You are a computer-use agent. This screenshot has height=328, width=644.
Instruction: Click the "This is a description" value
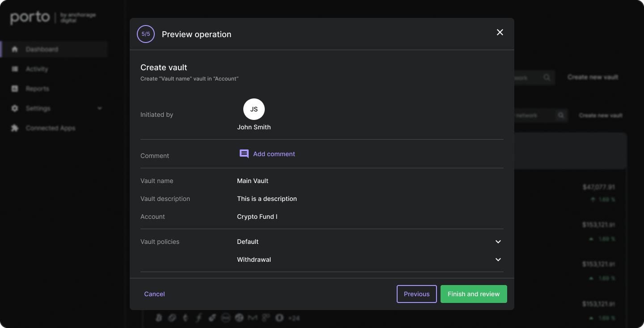point(267,199)
